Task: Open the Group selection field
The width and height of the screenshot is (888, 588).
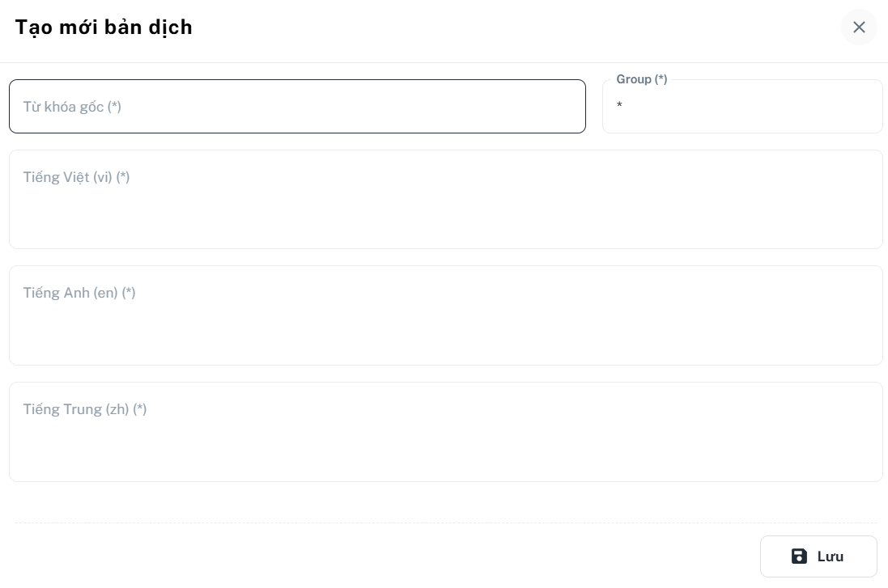Action: click(742, 107)
